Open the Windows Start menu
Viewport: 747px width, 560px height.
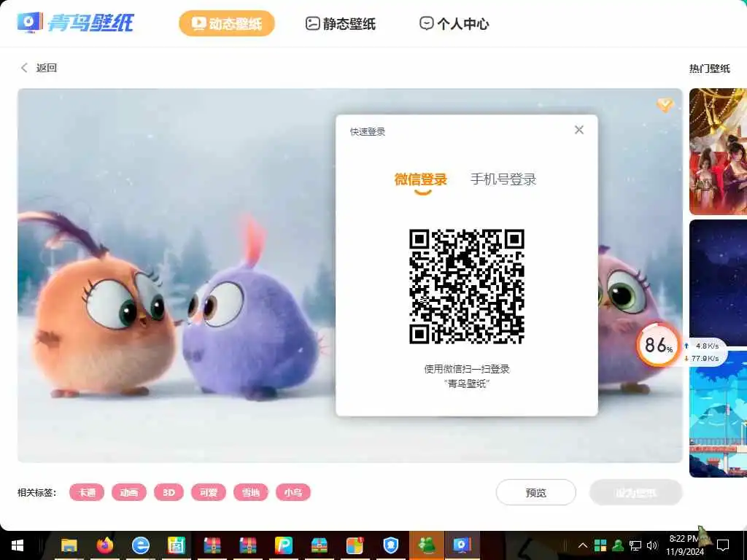pyautogui.click(x=18, y=545)
